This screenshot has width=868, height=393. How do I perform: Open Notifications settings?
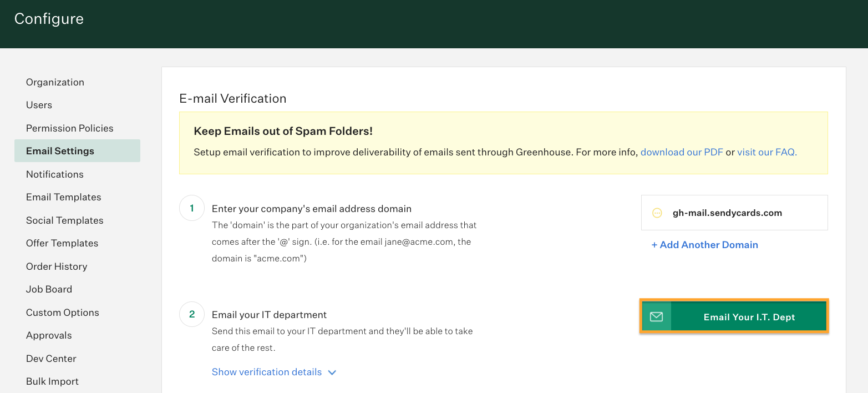[55, 174]
